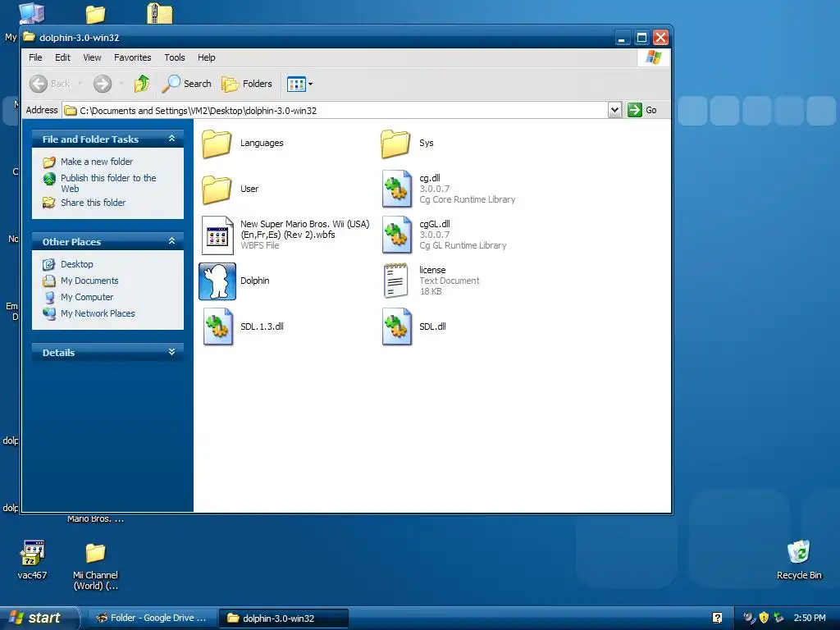
Task: Expand the Details panel
Action: tap(171, 352)
